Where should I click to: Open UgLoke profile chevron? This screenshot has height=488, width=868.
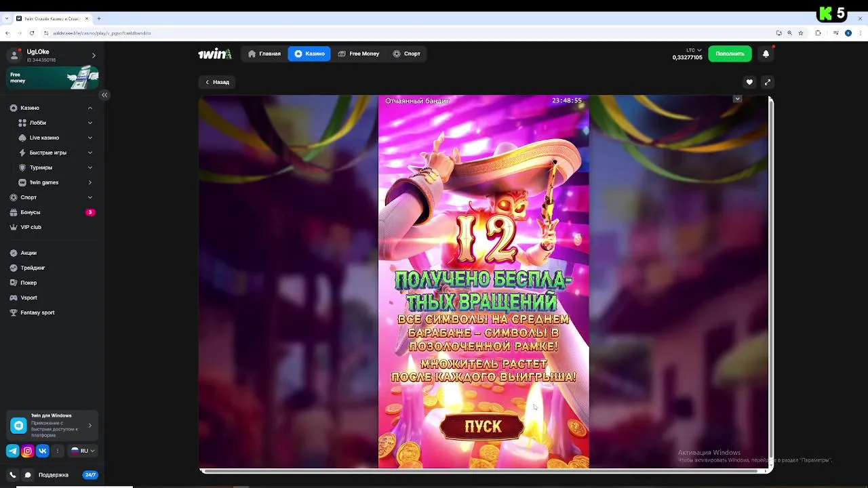tap(94, 56)
